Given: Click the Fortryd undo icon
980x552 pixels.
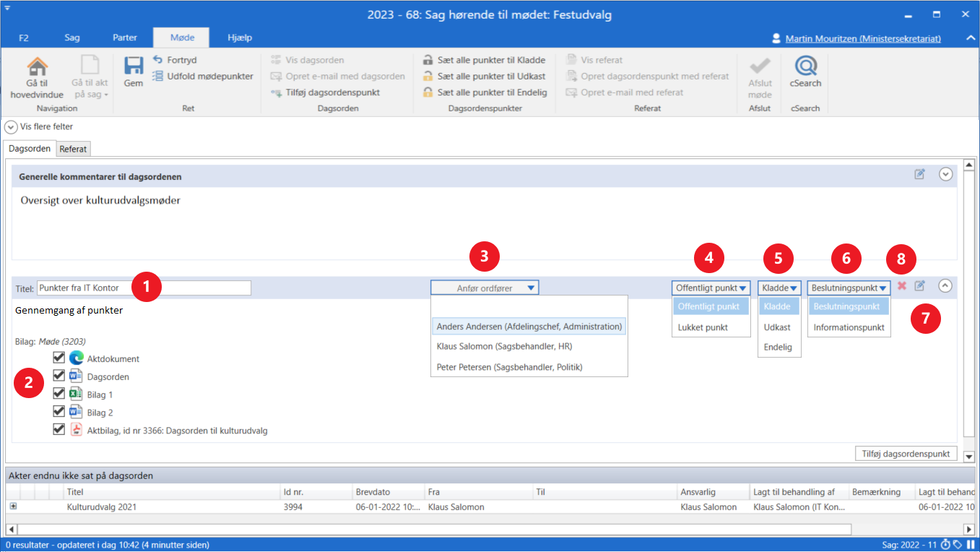Looking at the screenshot, I should point(158,60).
